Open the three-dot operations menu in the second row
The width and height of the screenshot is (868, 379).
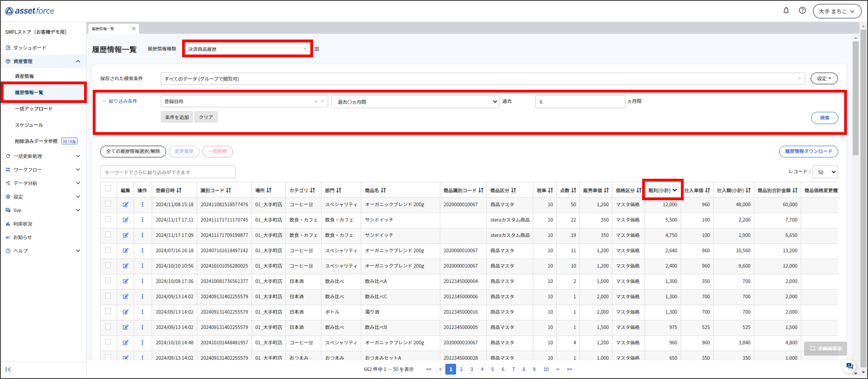[x=142, y=220]
